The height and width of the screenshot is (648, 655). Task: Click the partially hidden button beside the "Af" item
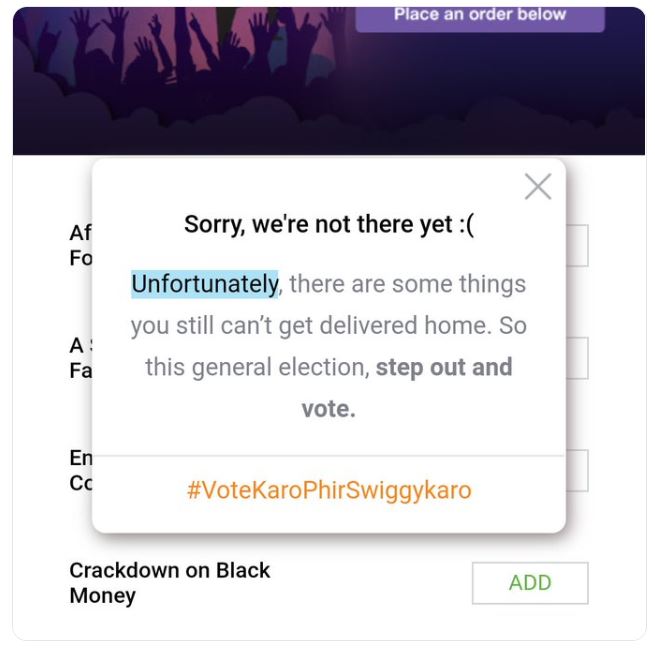pyautogui.click(x=577, y=245)
